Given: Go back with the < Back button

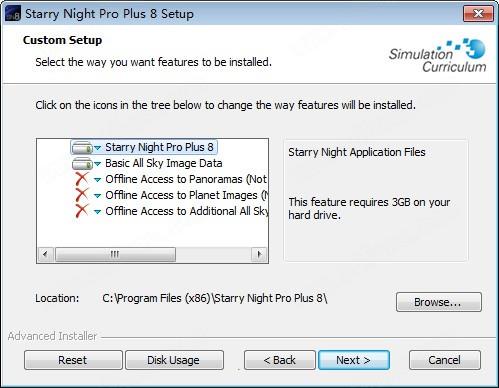Looking at the screenshot, I should pos(280,360).
